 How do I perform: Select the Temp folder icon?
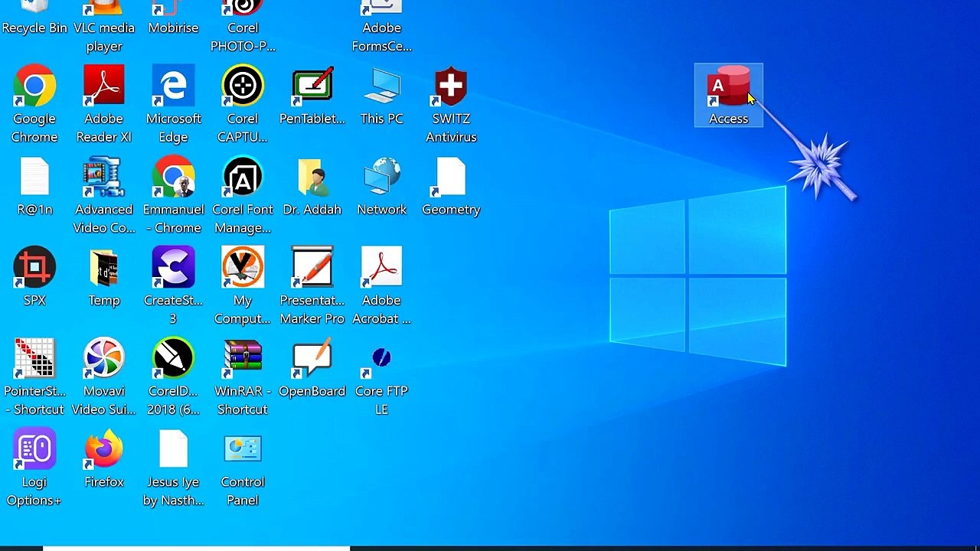click(x=104, y=277)
